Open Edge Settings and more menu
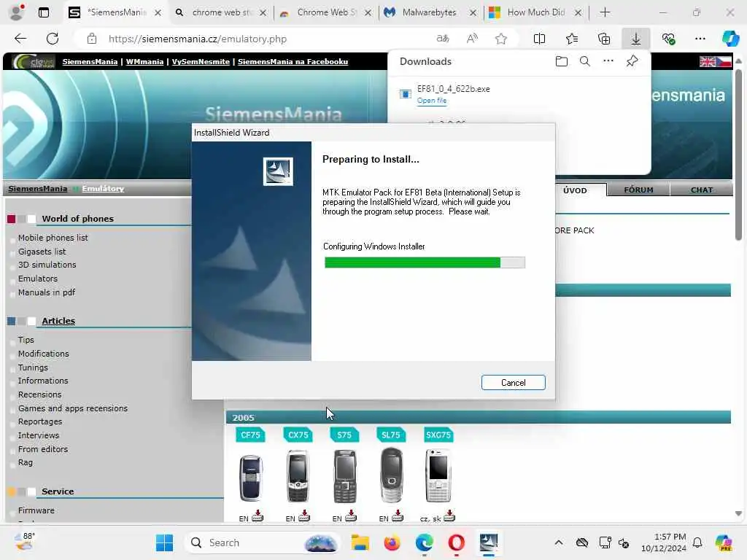The width and height of the screenshot is (747, 560). pyautogui.click(x=700, y=39)
